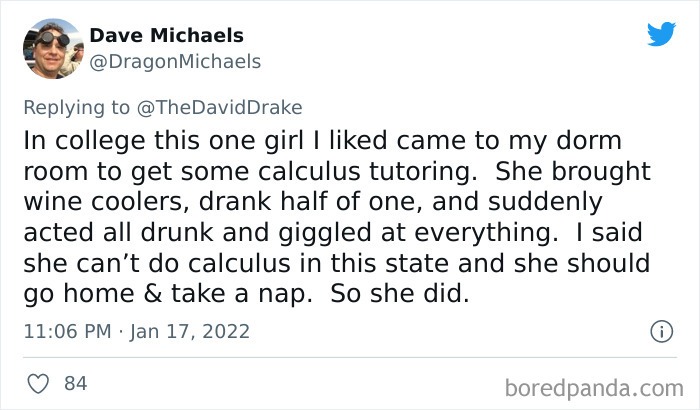Click the words 'In college' starting the tweet
Image resolution: width=700 pixels, height=410 pixels.
(84, 141)
